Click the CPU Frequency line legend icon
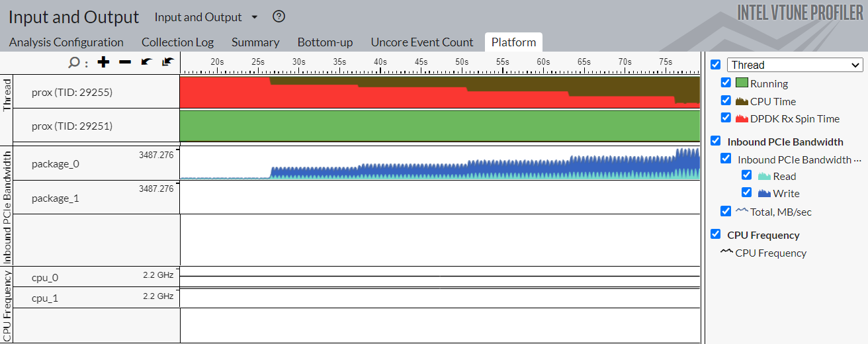Image resolution: width=868 pixels, height=344 pixels. [x=727, y=252]
